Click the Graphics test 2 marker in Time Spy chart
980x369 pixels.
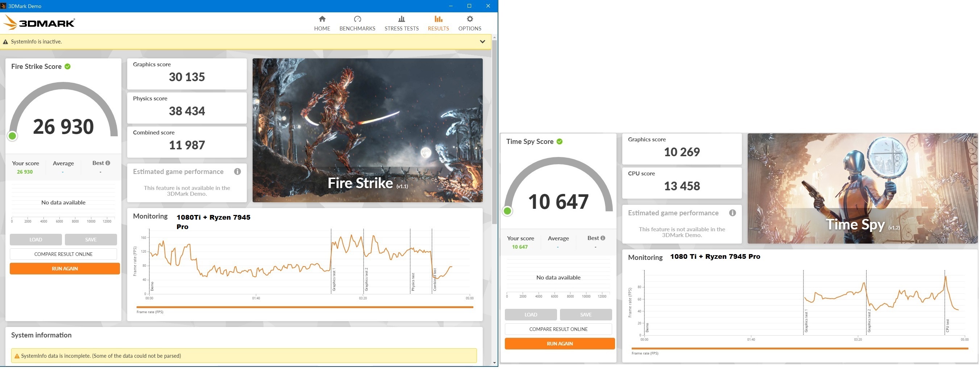point(869,321)
